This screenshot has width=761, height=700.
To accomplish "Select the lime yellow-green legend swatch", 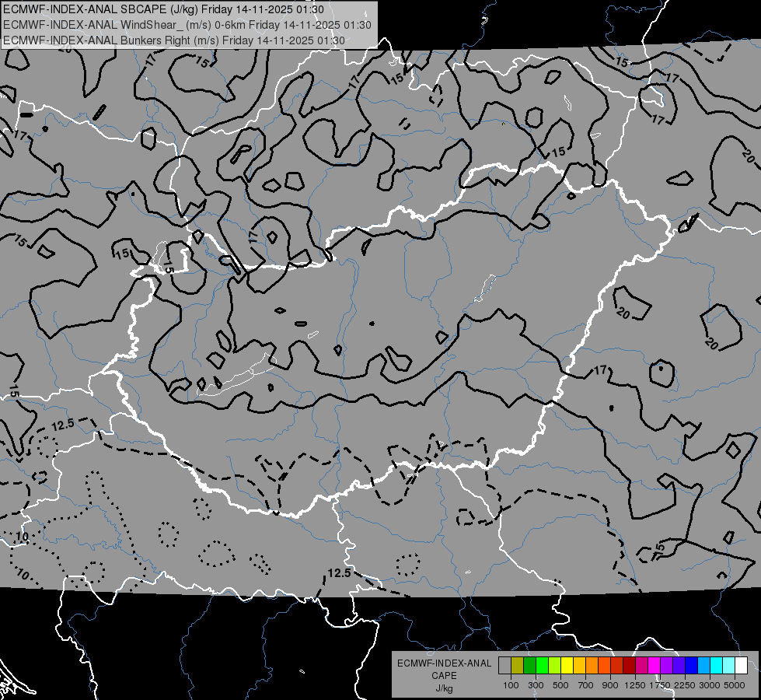I will pyautogui.click(x=554, y=666).
